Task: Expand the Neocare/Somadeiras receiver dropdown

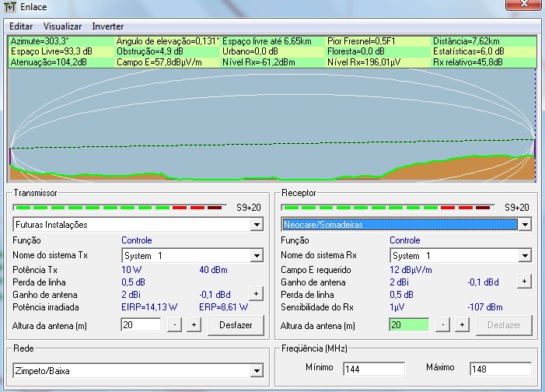Action: 525,225
